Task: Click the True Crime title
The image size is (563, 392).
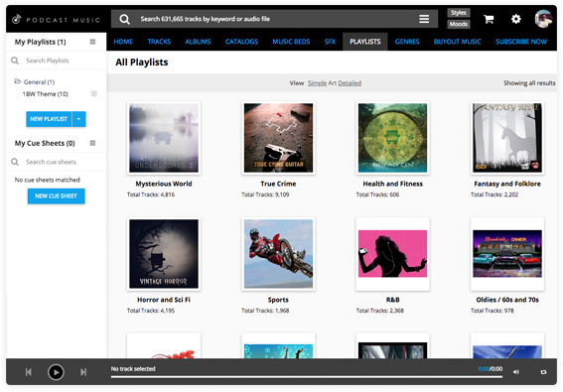Action: [x=278, y=184]
